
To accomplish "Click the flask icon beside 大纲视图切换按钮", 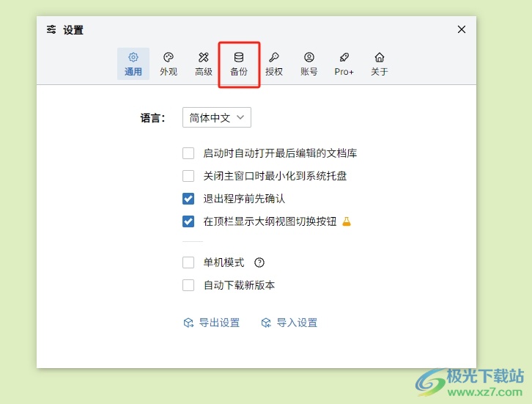I will coord(347,221).
